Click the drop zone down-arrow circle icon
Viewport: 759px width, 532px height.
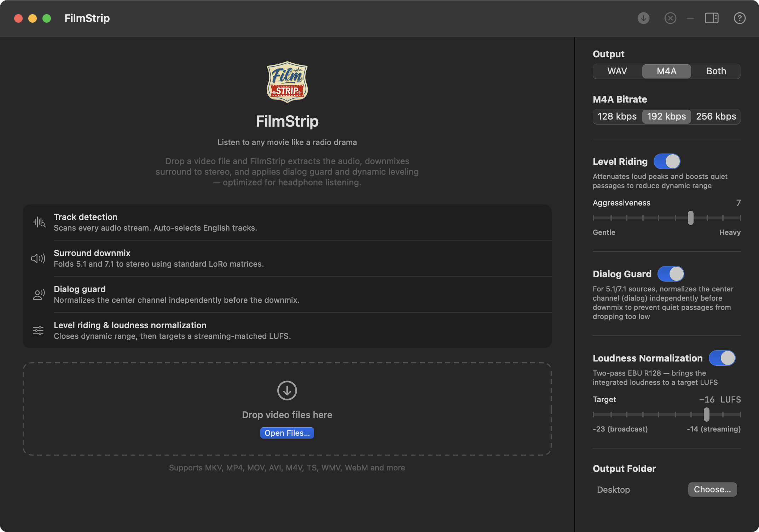click(287, 391)
